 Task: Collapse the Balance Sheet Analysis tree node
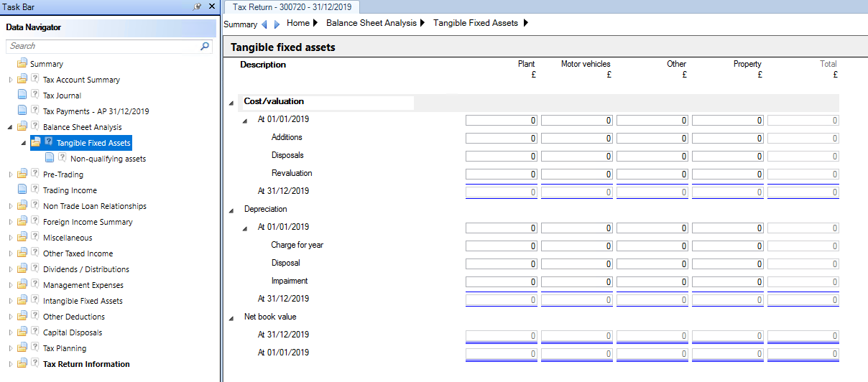point(10,128)
